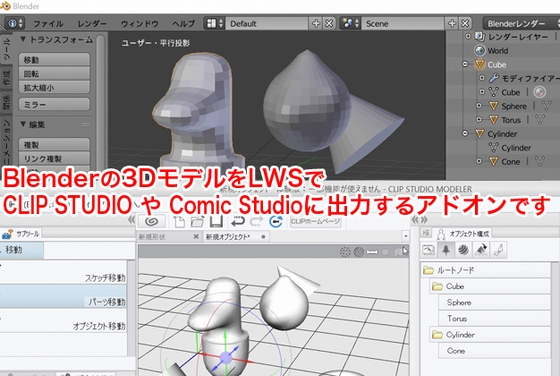Open the Blenderレンダー engine dropdown

pos(521,24)
